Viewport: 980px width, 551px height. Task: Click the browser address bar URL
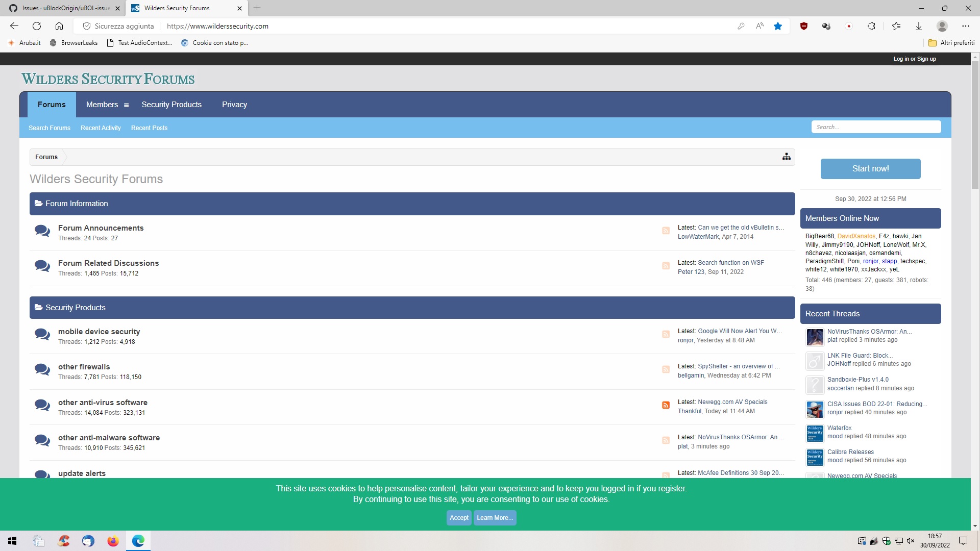[217, 26]
